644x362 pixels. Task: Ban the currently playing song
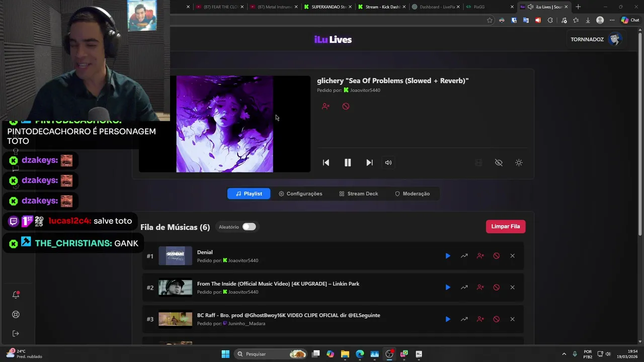tap(346, 106)
